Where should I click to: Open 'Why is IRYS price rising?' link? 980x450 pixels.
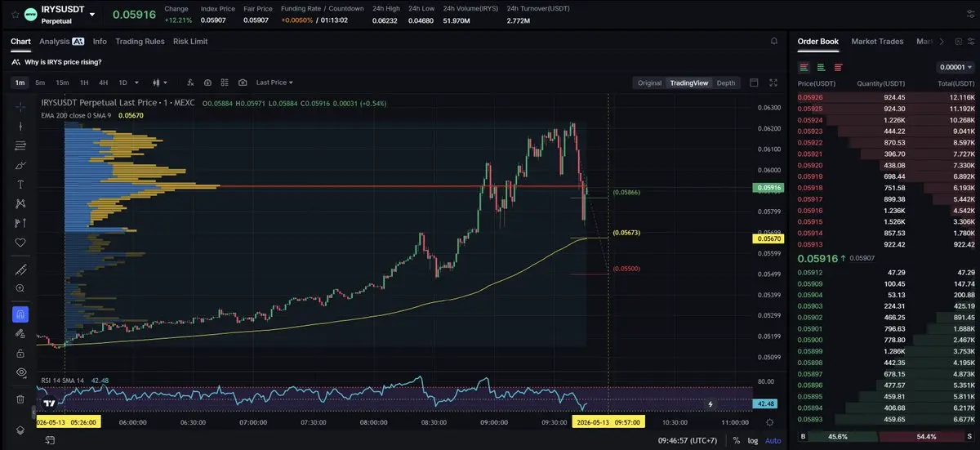pyautogui.click(x=61, y=62)
